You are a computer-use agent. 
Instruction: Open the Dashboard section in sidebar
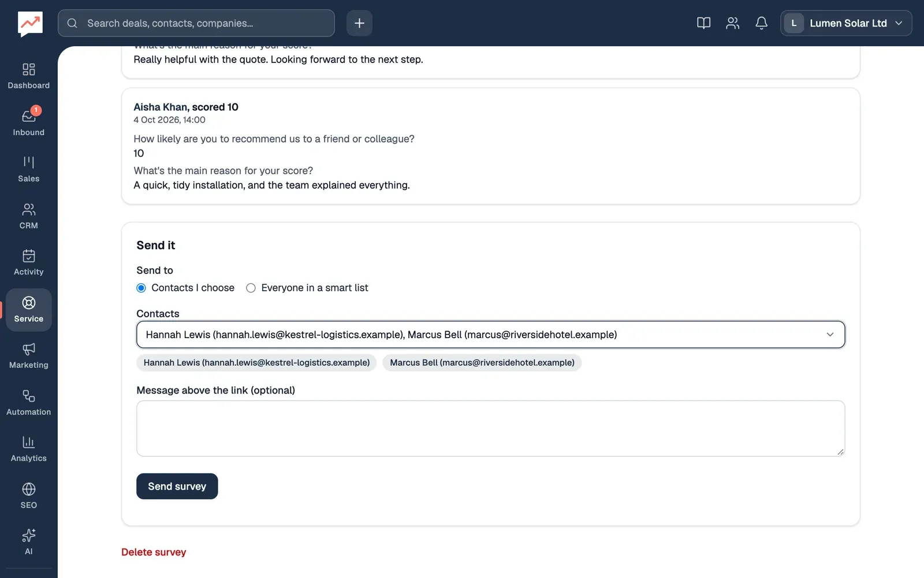(28, 77)
